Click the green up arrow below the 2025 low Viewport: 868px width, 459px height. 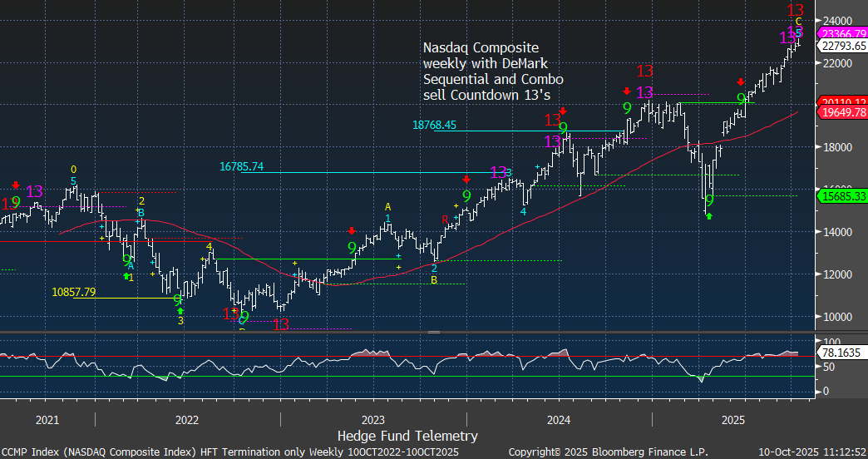(x=709, y=215)
